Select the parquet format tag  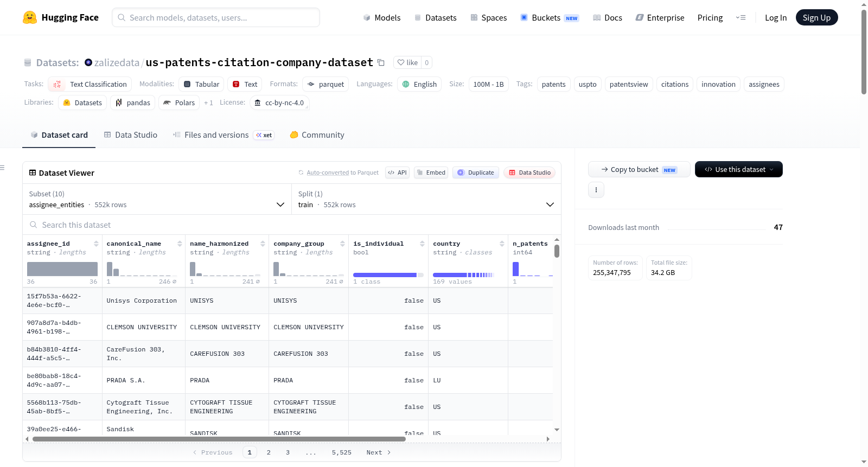(x=325, y=84)
